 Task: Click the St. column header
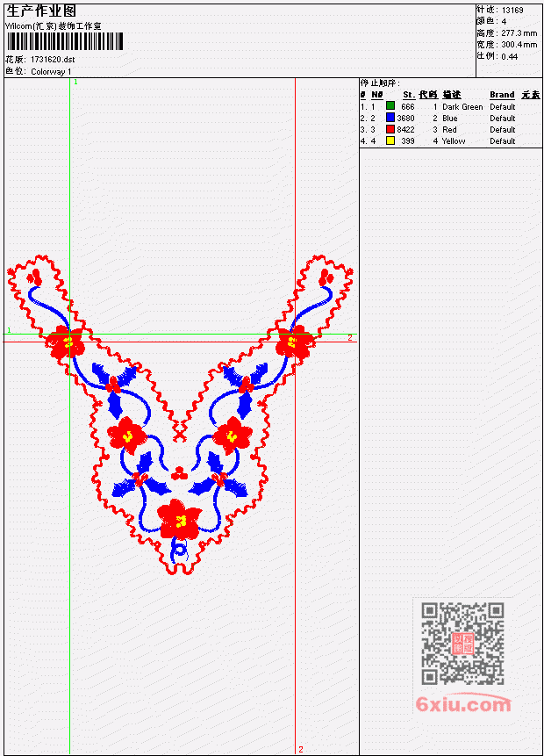(409, 95)
